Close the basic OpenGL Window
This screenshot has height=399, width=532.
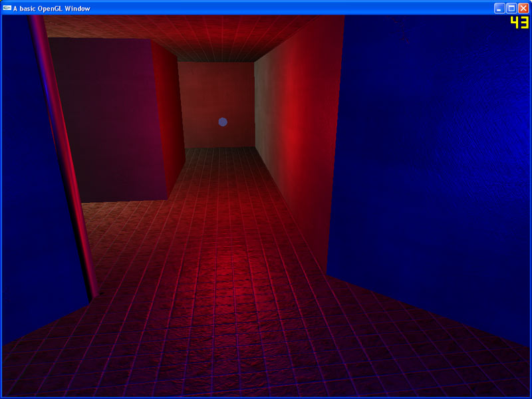tap(523, 8)
